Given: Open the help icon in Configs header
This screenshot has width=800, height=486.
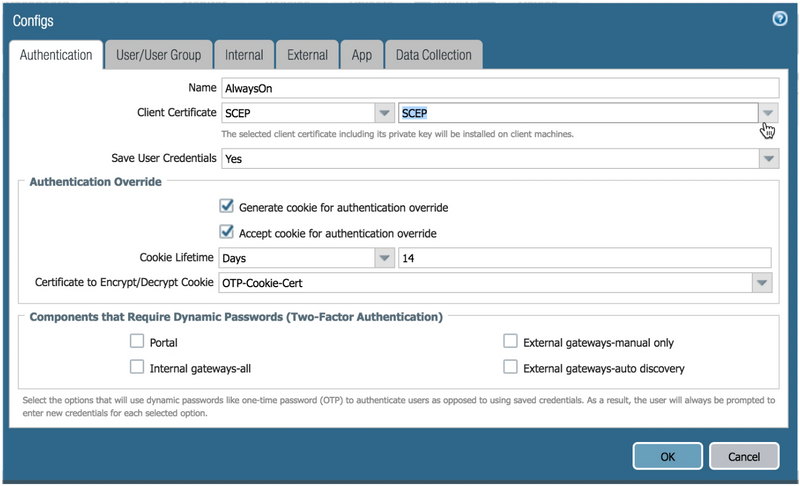Looking at the screenshot, I should 779,19.
